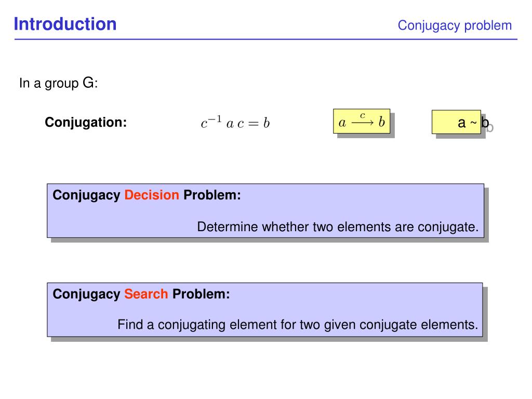Click the word Problem in Search box
This screenshot has width=532, height=399.
pyautogui.click(x=201, y=294)
